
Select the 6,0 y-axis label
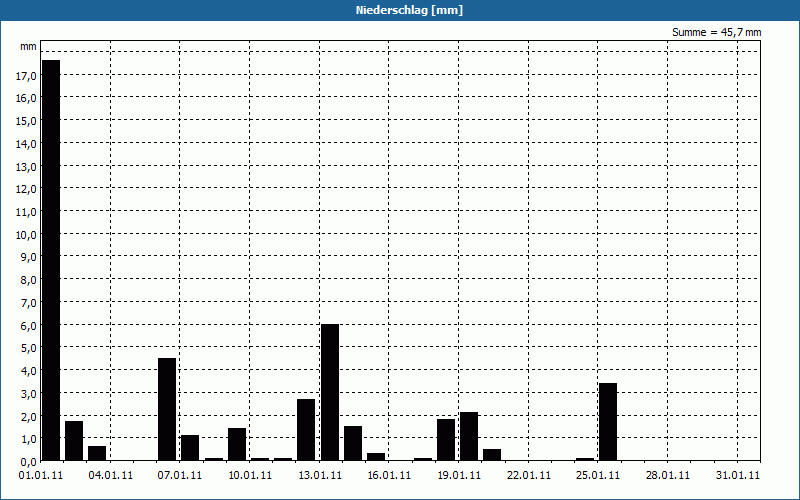(x=28, y=326)
